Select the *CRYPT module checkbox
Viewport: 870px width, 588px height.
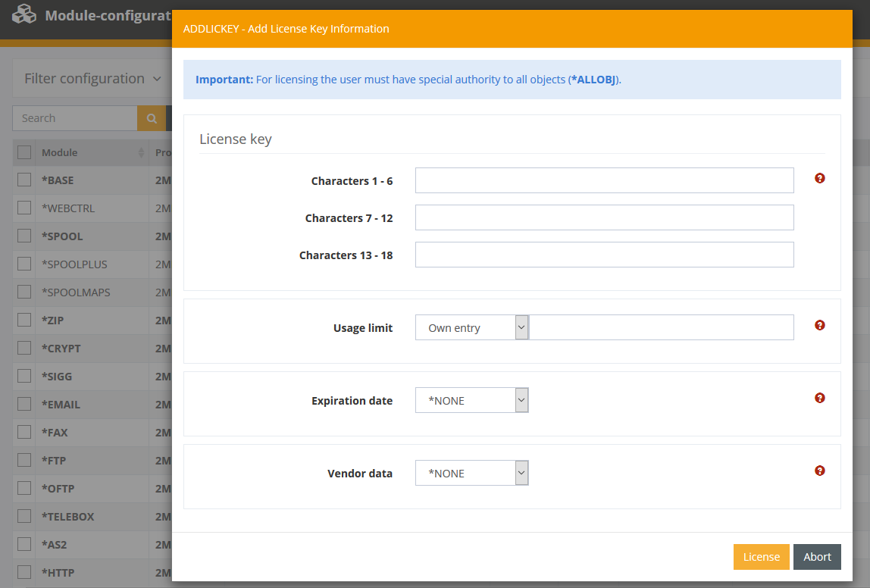(x=24, y=348)
